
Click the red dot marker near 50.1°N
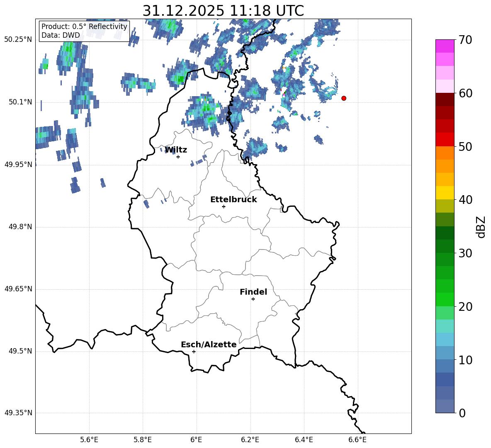tap(343, 98)
